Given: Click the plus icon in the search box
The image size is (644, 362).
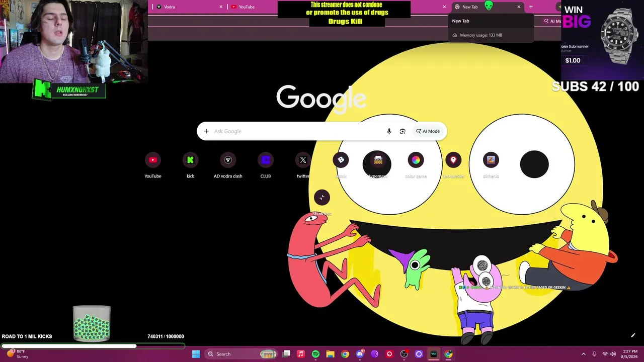Looking at the screenshot, I should [206, 131].
